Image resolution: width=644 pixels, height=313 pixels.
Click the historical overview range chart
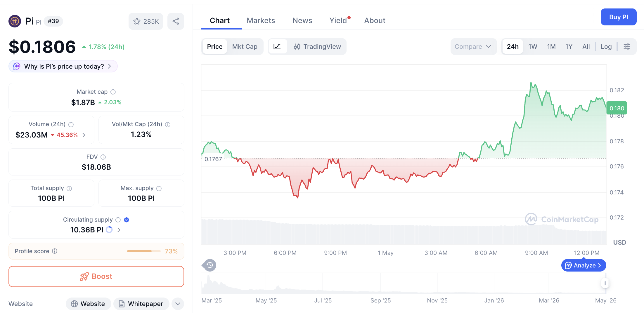403,283
